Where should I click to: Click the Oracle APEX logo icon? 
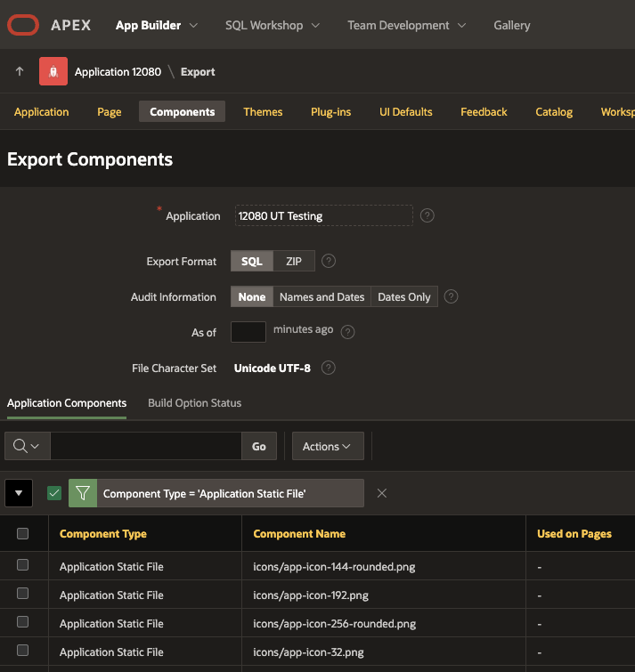coord(23,25)
